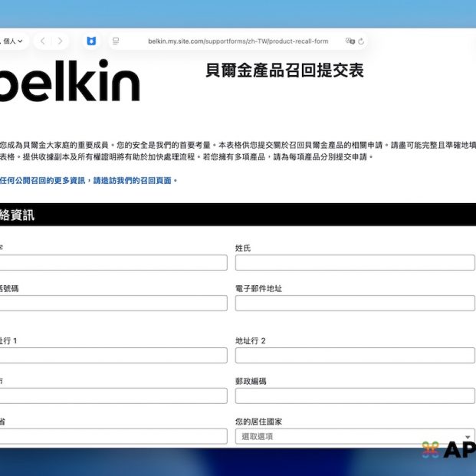Click the reader view icon in address bar
Viewport: 476px width, 476px height.
point(116,41)
